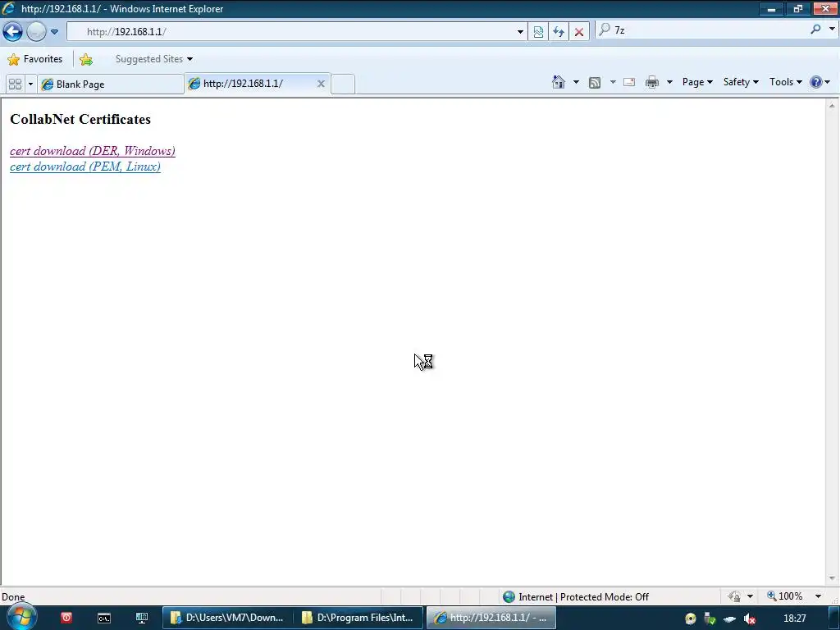Open the Quick Tabs view icon
Viewport: 840px width, 630px height.
pos(15,84)
